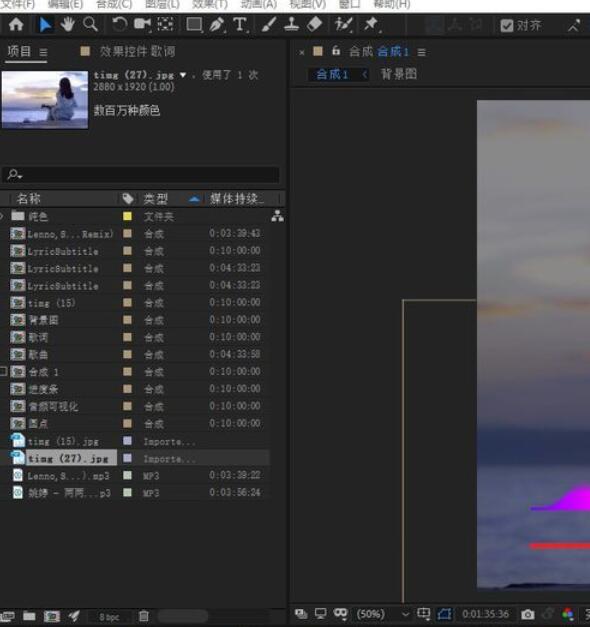Click the timg (27).jpg preview thumbnail
Image resolution: width=590 pixels, height=627 pixels.
[x=45, y=100]
